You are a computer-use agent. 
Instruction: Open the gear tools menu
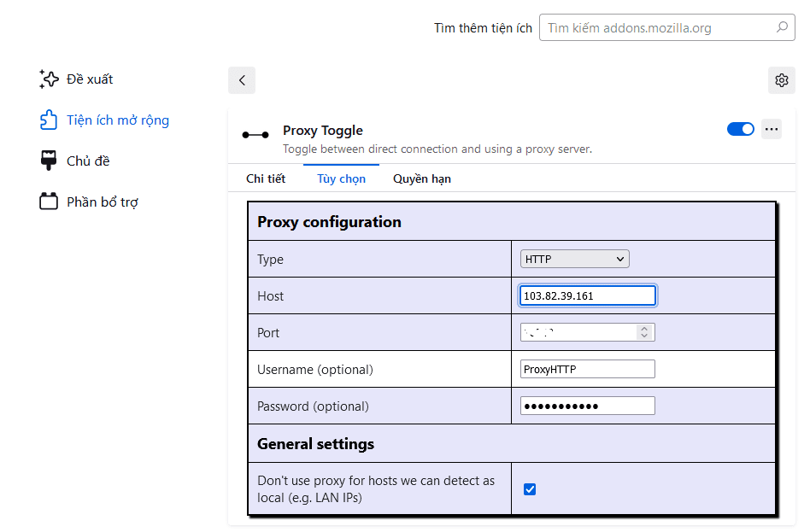782,80
